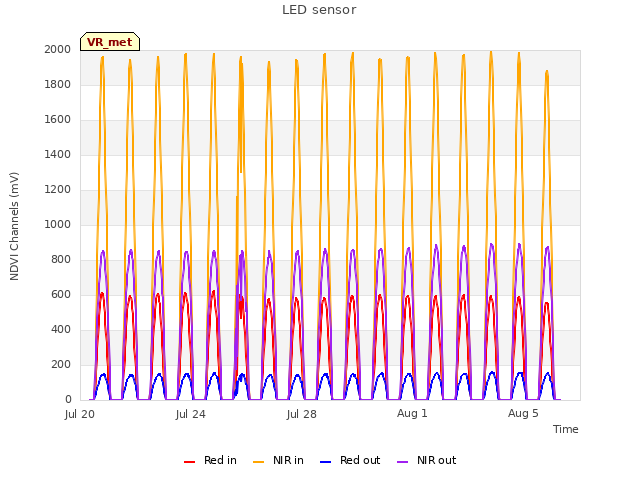Click the 600 y-axis tick label
Viewport: 640px width, 480px height.
[61, 295]
